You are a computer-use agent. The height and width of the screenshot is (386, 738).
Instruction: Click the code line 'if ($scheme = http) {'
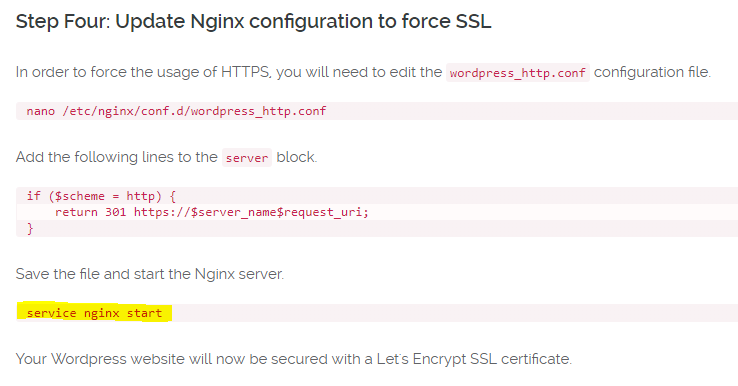pyautogui.click(x=101, y=196)
